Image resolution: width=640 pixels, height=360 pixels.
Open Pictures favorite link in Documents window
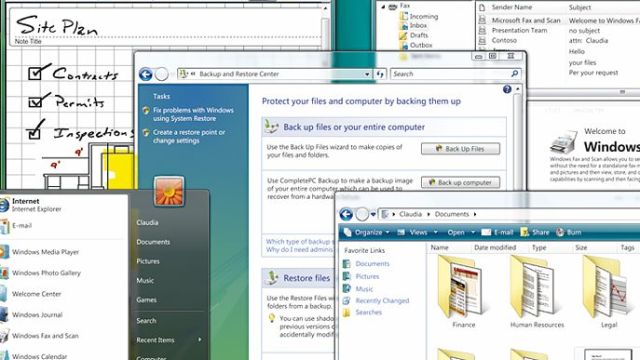tap(367, 276)
